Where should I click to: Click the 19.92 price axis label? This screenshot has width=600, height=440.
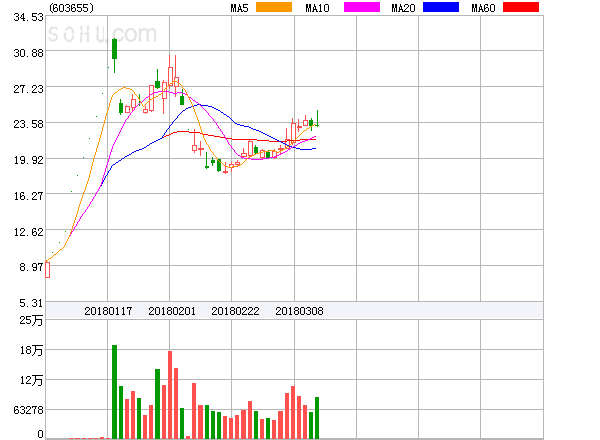pos(29,160)
